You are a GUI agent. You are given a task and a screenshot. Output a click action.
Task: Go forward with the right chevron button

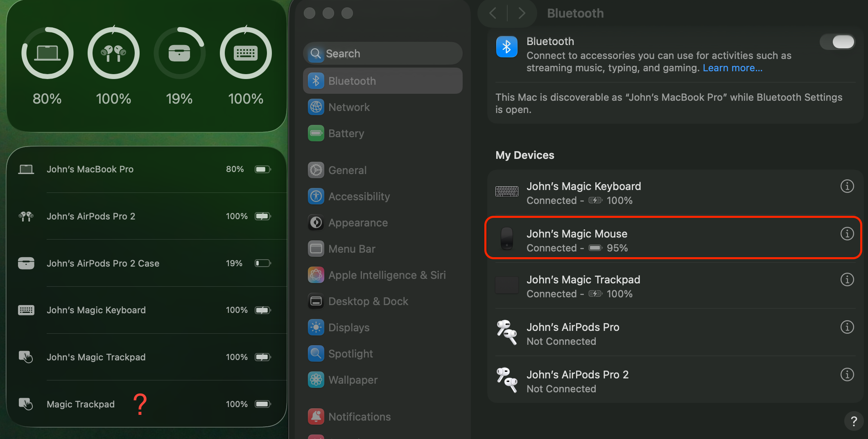tap(522, 13)
